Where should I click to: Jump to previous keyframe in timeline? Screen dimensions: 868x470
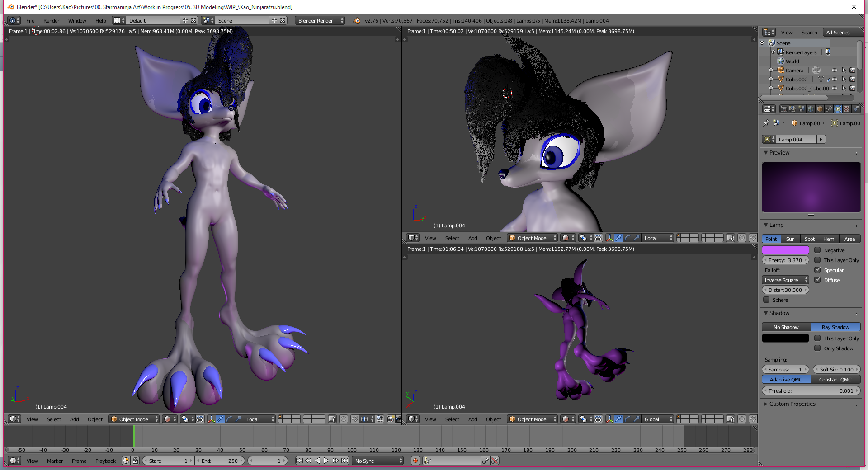pyautogui.click(x=308, y=461)
